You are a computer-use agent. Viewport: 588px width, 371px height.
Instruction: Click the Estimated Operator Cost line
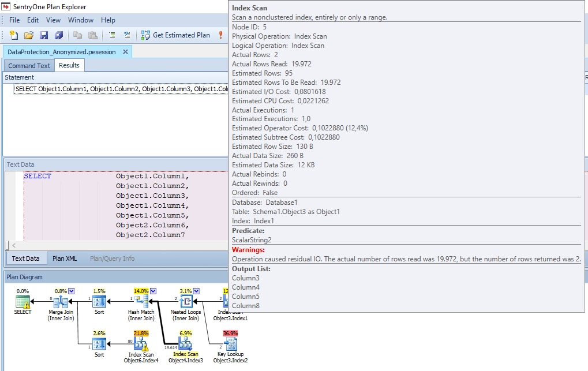click(x=300, y=128)
